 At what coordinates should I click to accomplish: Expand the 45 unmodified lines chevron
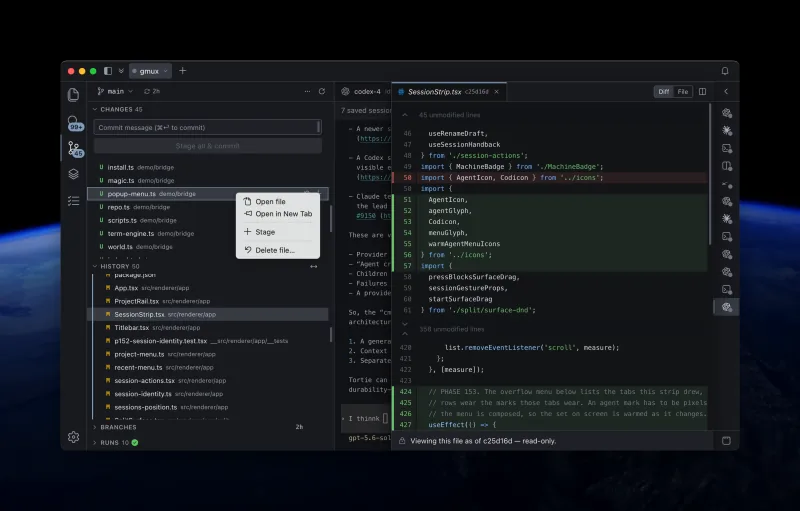pyautogui.click(x=405, y=115)
